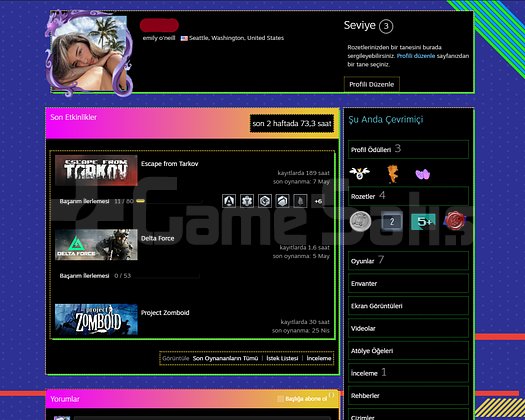Open the number 2 years badge

(392, 221)
